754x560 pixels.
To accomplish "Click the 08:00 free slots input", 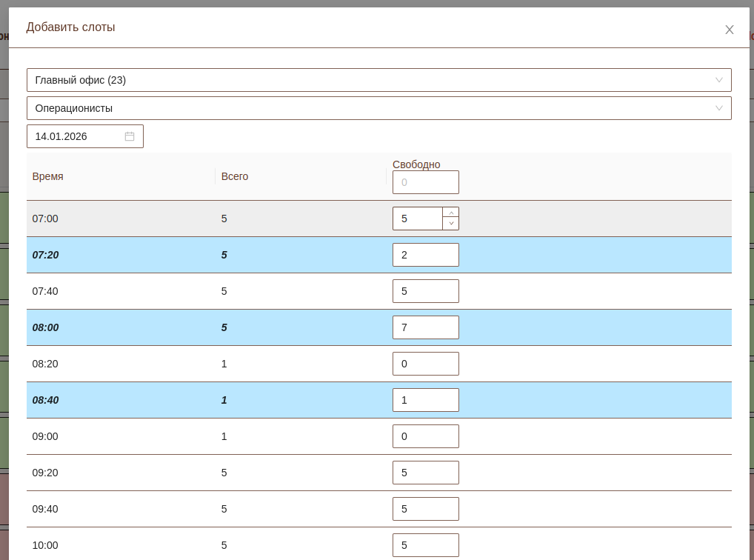I will [x=425, y=327].
